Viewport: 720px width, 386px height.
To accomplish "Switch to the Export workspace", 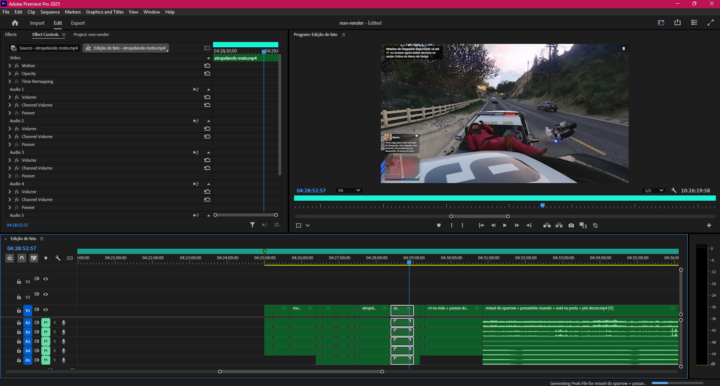I will tap(78, 23).
